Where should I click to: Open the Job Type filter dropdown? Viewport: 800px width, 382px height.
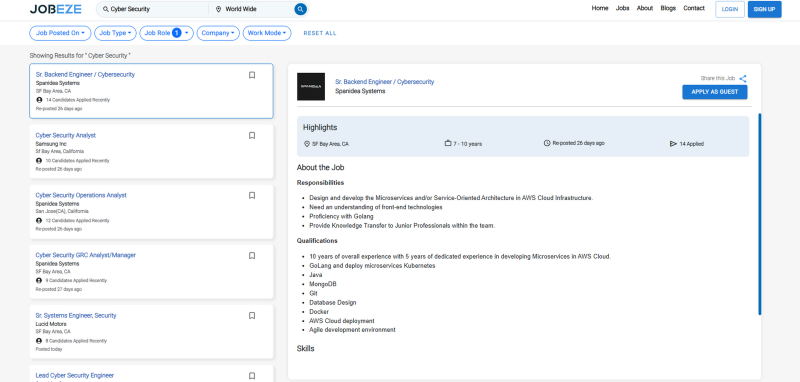(115, 33)
